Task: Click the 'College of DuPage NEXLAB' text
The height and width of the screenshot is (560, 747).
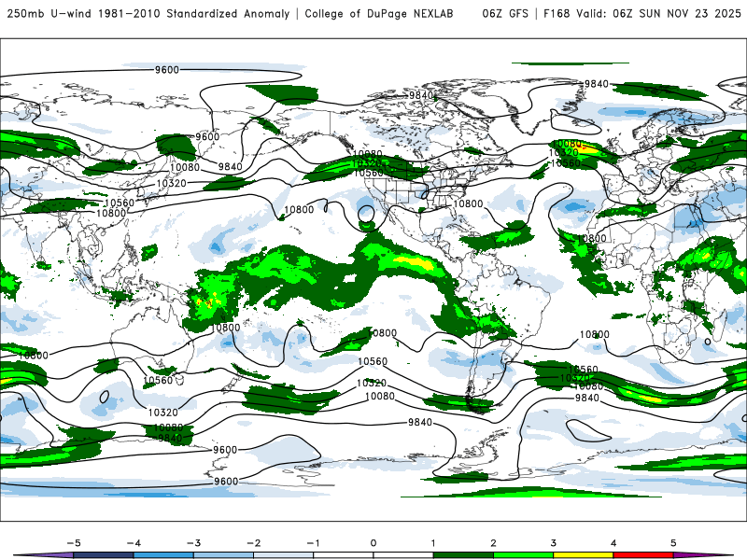Action: click(379, 14)
